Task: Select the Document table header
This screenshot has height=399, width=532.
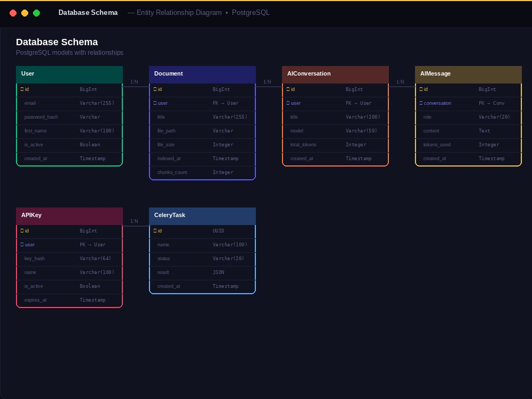Action: tap(202, 74)
